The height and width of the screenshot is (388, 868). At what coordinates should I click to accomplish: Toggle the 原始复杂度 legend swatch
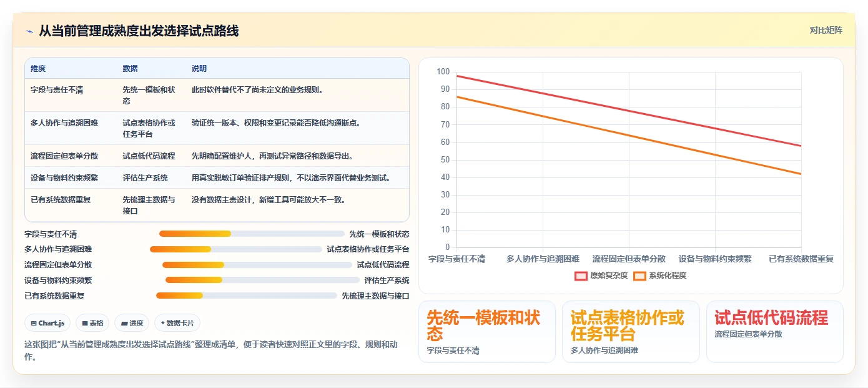click(581, 276)
